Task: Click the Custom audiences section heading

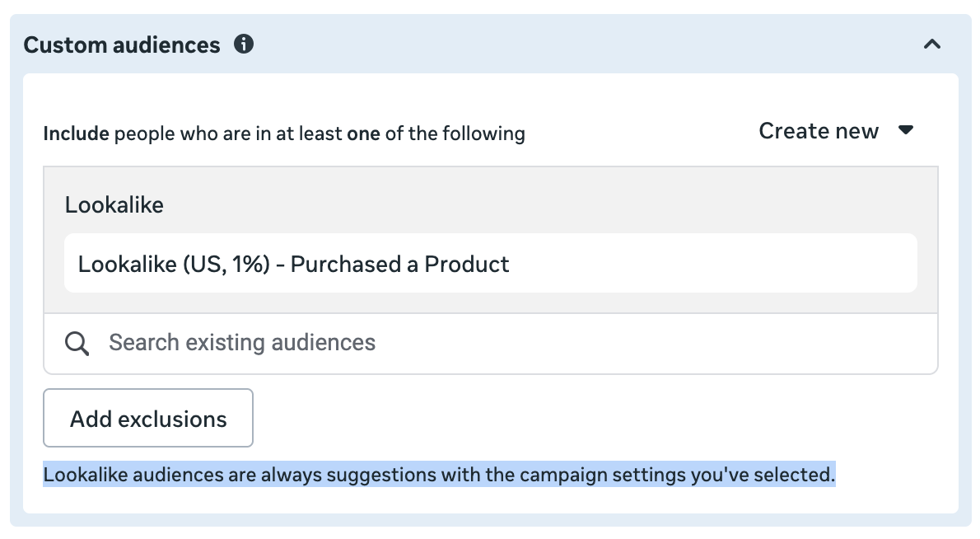Action: [x=122, y=45]
